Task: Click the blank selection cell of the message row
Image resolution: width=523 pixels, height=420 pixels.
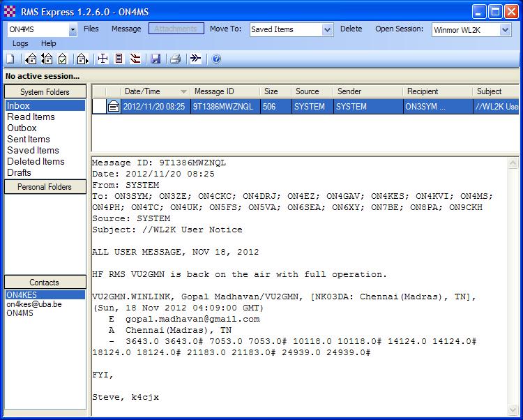Action: coord(99,107)
